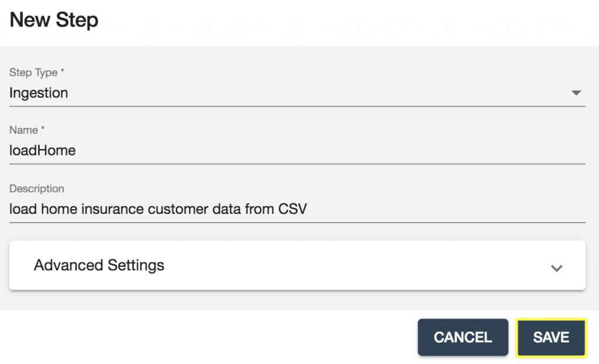Open the Step Type dropdown arrow
The height and width of the screenshot is (364, 599).
(x=576, y=93)
